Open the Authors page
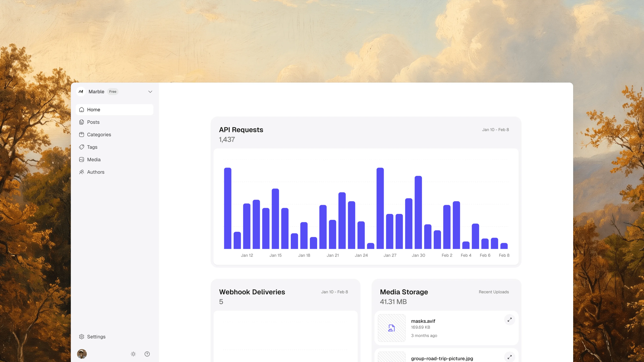The width and height of the screenshot is (644, 362). pyautogui.click(x=114, y=172)
